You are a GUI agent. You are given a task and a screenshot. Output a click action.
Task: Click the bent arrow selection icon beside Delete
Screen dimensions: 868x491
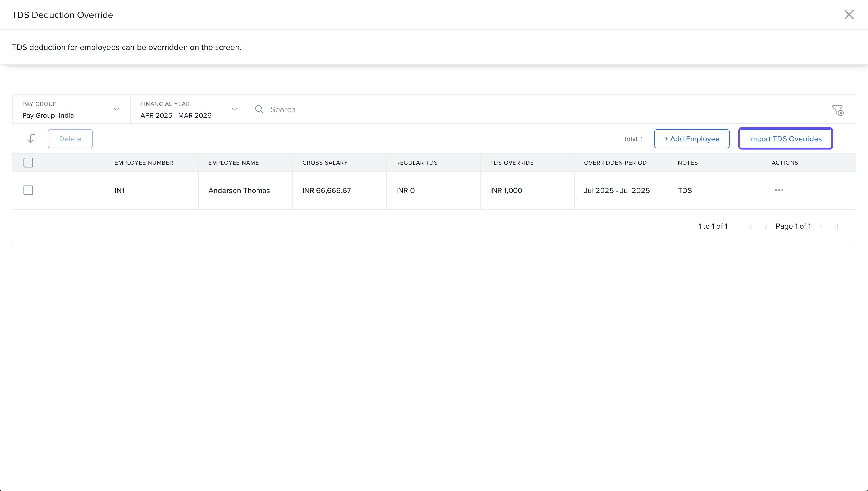(31, 139)
